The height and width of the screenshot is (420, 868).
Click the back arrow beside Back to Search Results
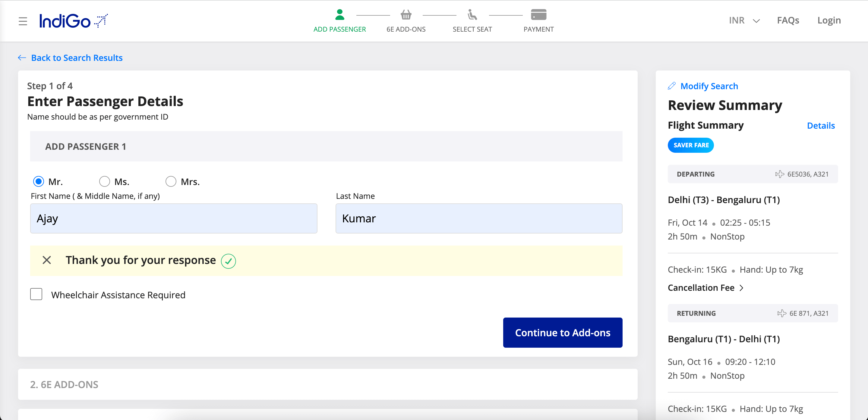pos(22,58)
